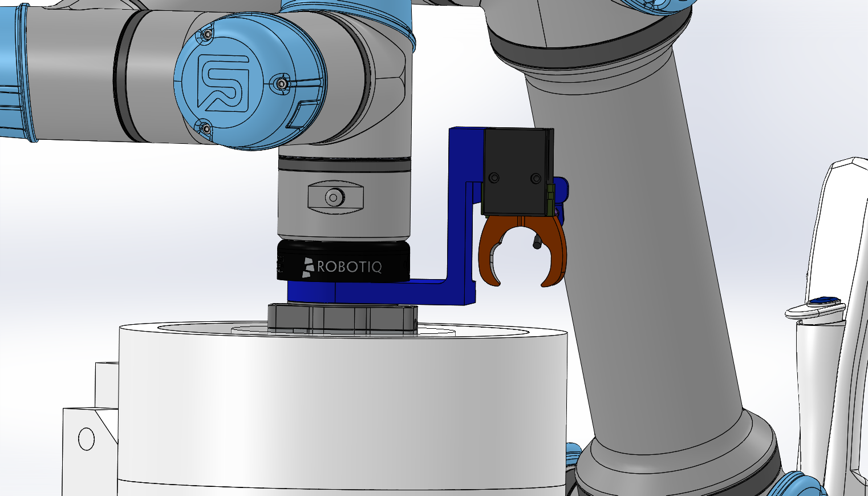Select the ROBOTIQ logo on the black ring
The width and height of the screenshot is (868, 496).
(x=342, y=267)
